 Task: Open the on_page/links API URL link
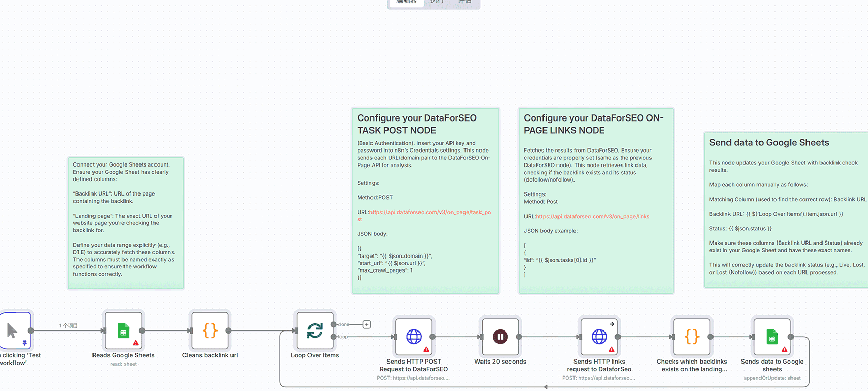pyautogui.click(x=593, y=217)
